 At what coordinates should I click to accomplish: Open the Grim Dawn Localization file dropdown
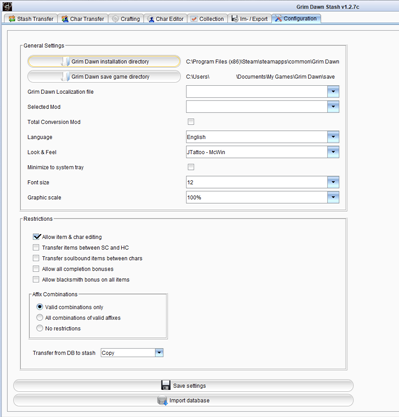coord(263,91)
